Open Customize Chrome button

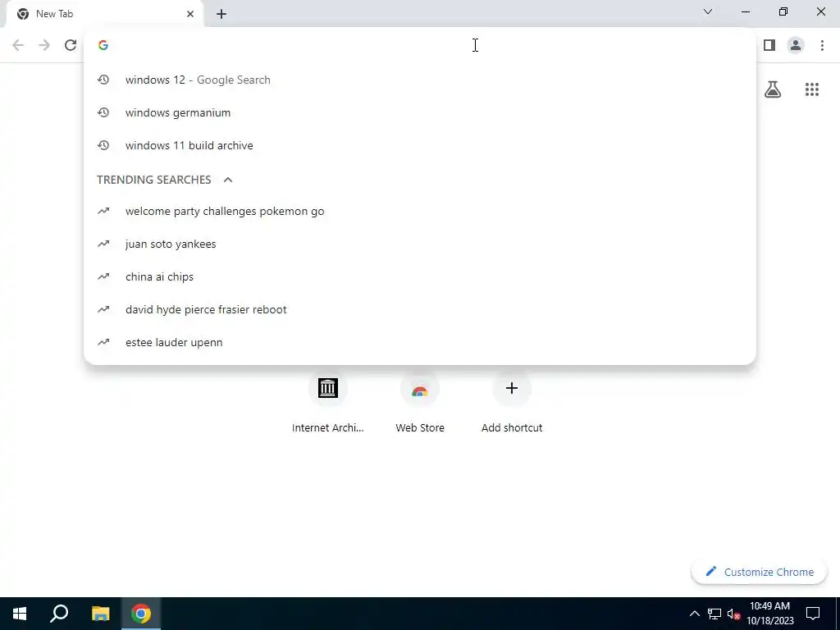point(759,572)
